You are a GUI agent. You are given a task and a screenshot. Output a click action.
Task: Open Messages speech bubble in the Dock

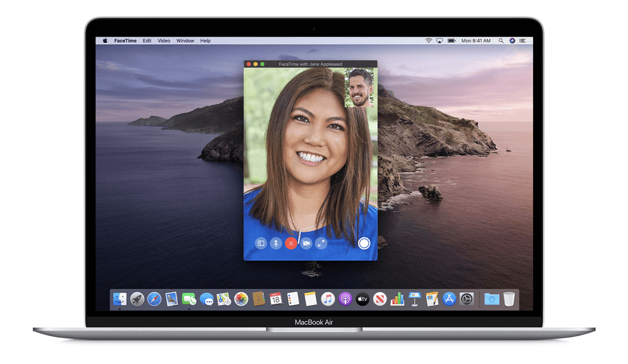tap(206, 299)
